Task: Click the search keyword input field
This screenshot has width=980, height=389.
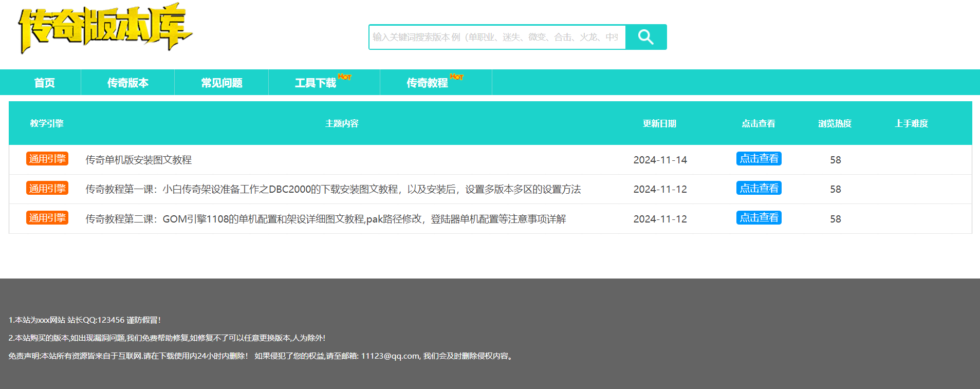Action: pos(496,37)
